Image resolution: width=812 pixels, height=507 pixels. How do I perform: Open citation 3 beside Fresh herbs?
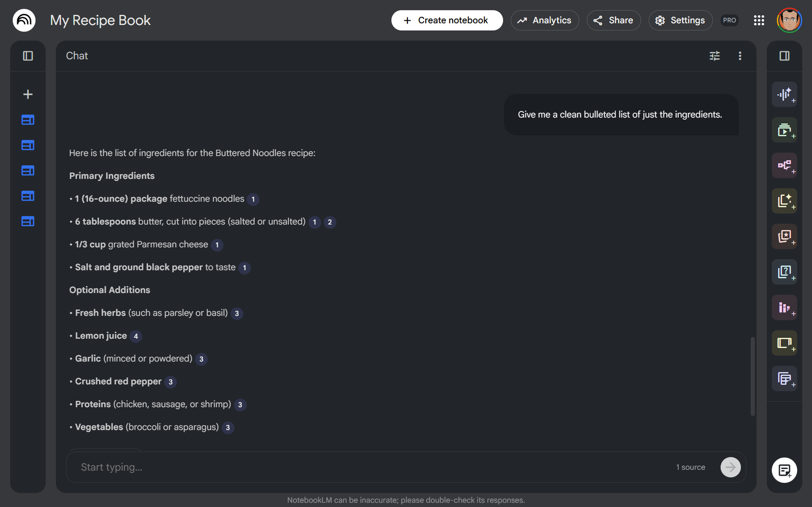point(237,313)
